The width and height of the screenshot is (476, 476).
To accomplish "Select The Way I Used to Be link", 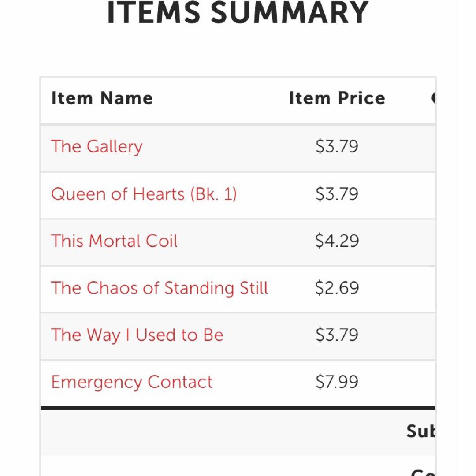I will pos(137,335).
